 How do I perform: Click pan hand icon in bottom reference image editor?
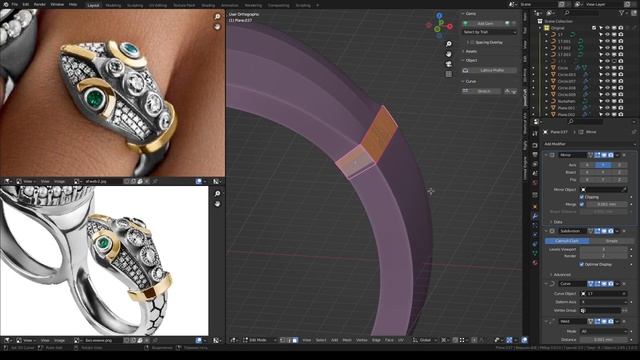tap(218, 203)
